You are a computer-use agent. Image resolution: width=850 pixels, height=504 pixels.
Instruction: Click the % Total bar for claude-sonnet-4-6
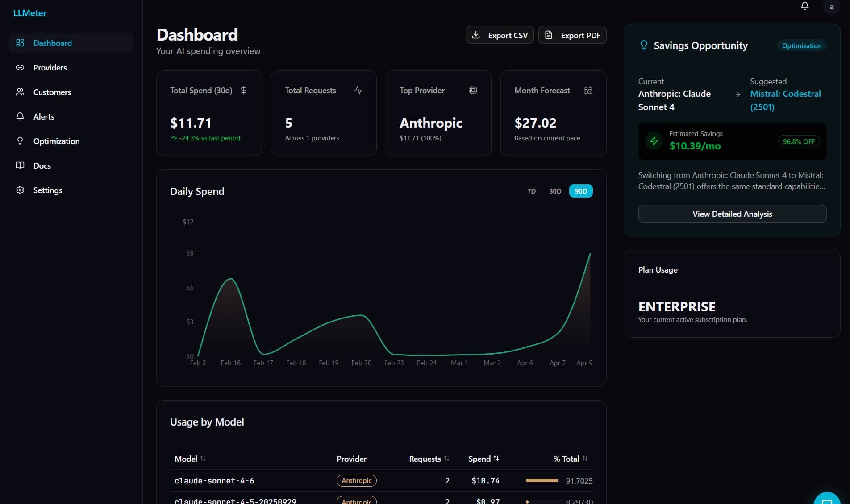point(542,481)
